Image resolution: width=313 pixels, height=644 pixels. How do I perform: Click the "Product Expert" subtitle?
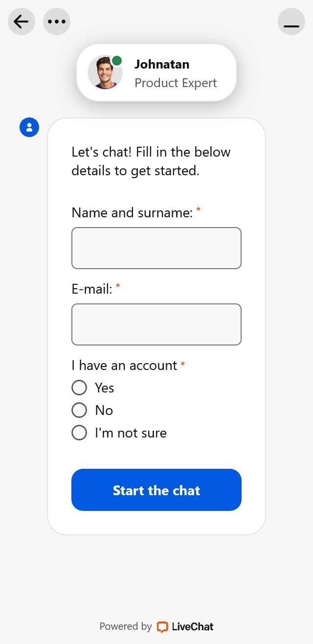pos(176,83)
